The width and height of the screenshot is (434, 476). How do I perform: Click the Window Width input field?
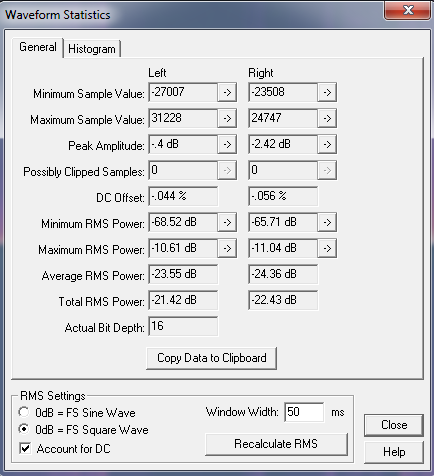coord(304,412)
